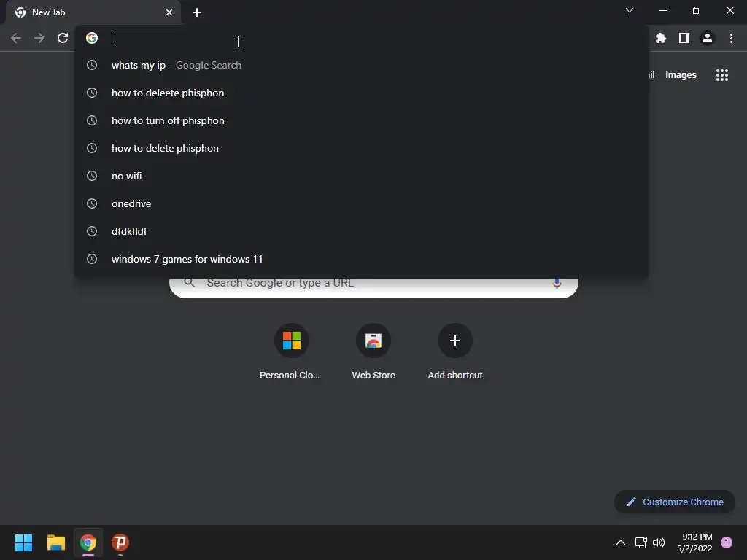
Task: Open a new tab with plus button
Action: tap(197, 12)
